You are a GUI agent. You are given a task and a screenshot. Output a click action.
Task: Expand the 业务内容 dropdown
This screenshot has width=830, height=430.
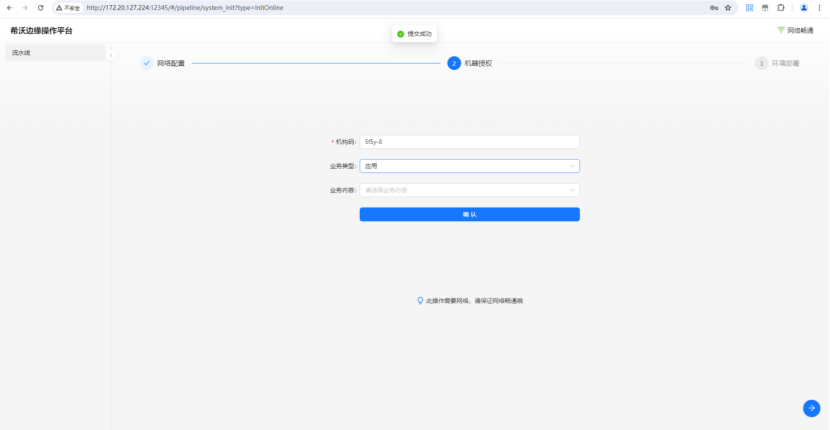point(469,190)
